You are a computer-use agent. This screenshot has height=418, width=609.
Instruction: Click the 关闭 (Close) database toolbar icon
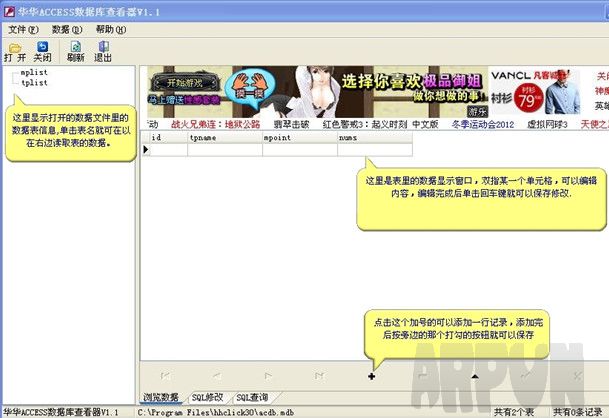coord(42,51)
